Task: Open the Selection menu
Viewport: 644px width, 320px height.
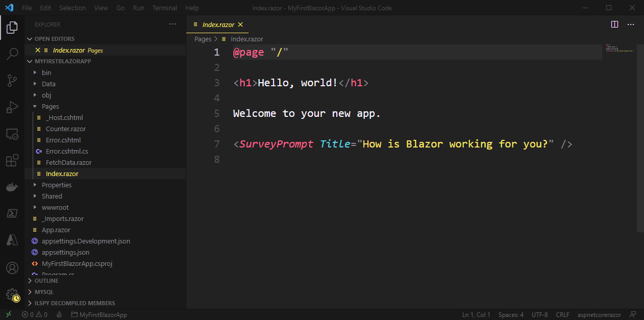Action: (x=72, y=8)
